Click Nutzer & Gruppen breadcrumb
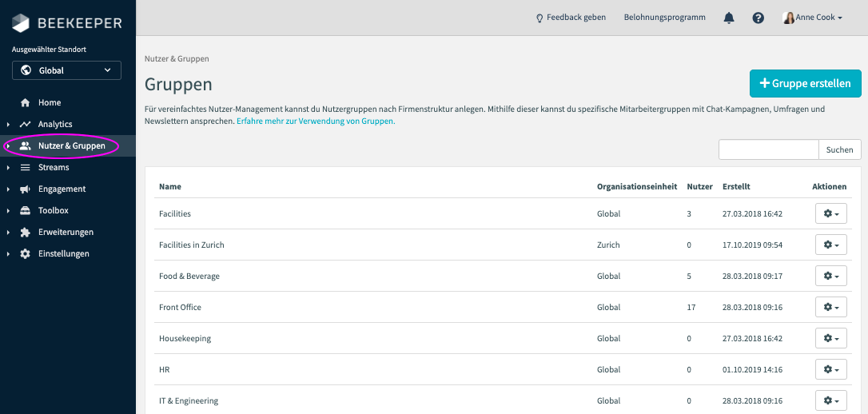868x414 pixels. coord(177,58)
